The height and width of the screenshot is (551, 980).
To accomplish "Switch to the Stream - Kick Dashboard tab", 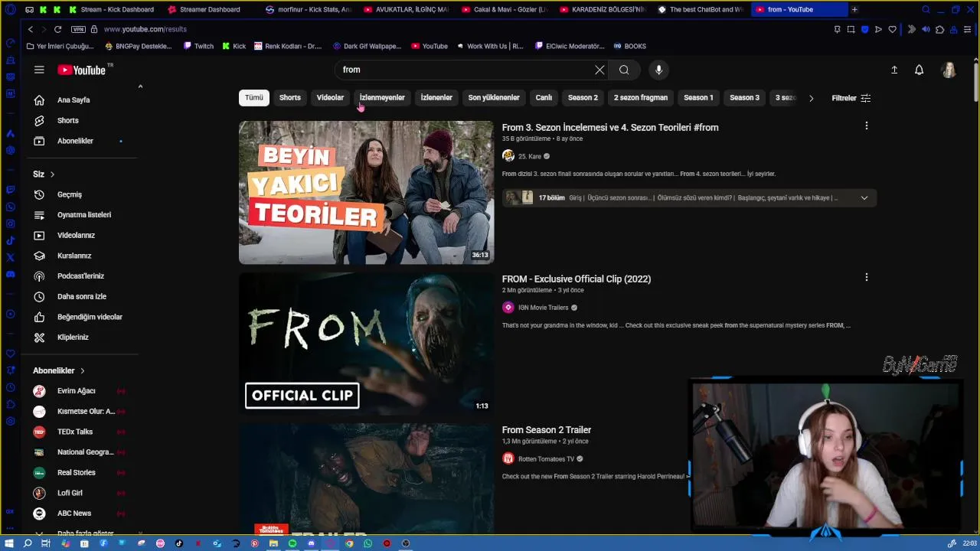I will pyautogui.click(x=112, y=9).
